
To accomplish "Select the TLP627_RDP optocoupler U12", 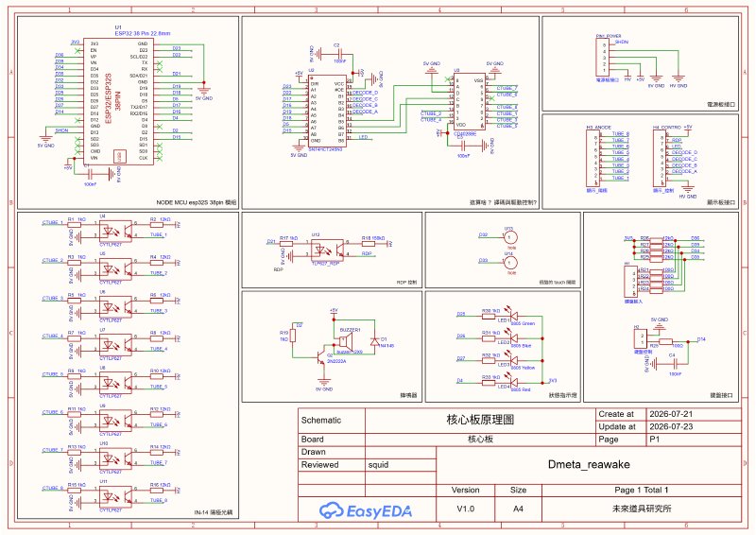I will click(327, 250).
